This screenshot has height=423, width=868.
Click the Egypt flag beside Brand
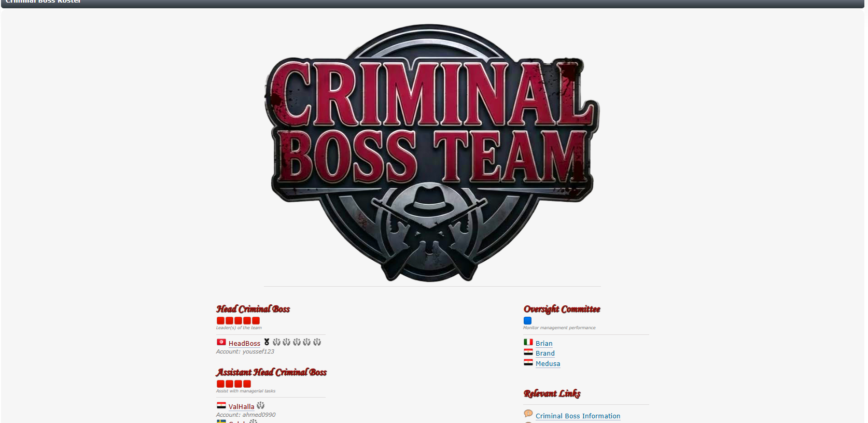tap(528, 352)
